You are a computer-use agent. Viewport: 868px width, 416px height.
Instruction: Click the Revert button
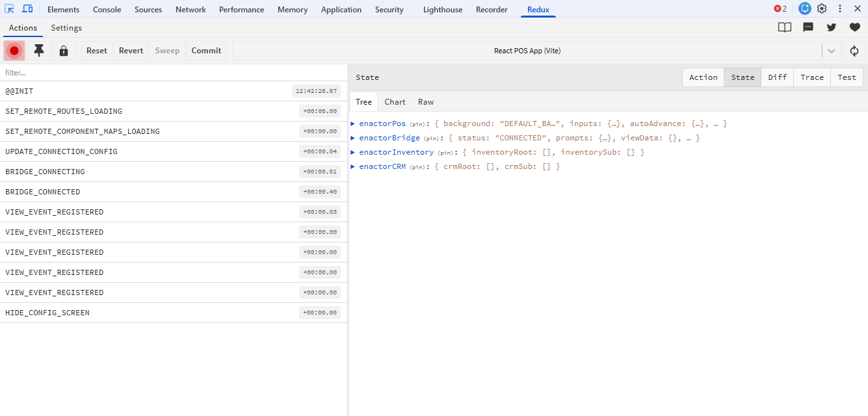tap(131, 51)
